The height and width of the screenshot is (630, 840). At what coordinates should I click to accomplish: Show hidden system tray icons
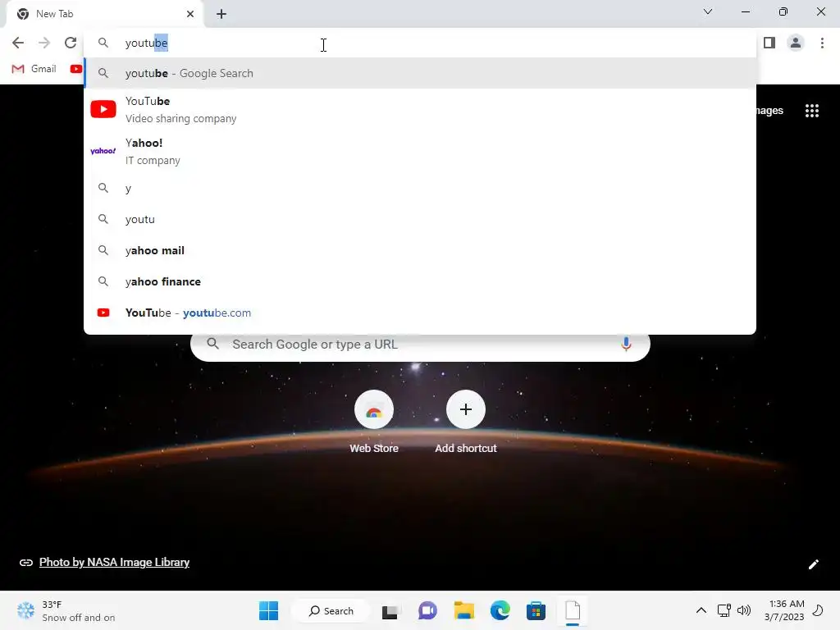click(701, 610)
